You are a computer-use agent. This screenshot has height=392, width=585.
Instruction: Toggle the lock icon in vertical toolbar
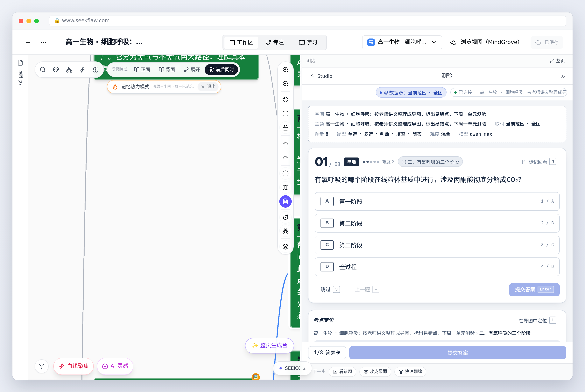coord(285,128)
